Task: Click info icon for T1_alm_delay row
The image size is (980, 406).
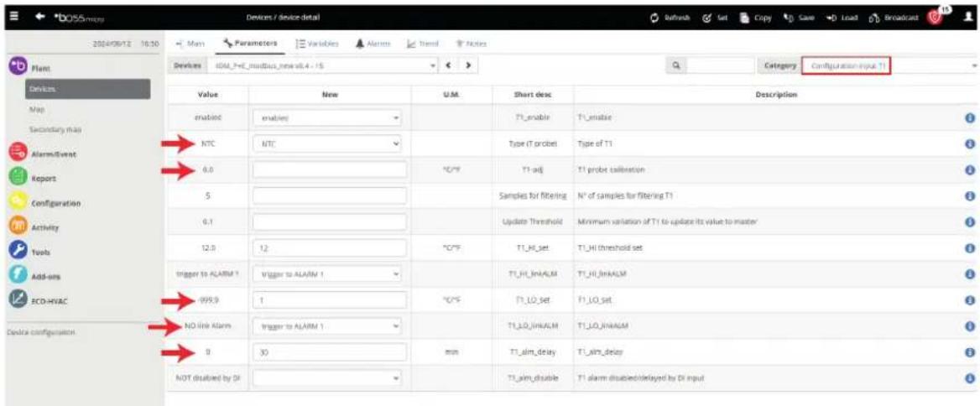Action: (x=971, y=352)
